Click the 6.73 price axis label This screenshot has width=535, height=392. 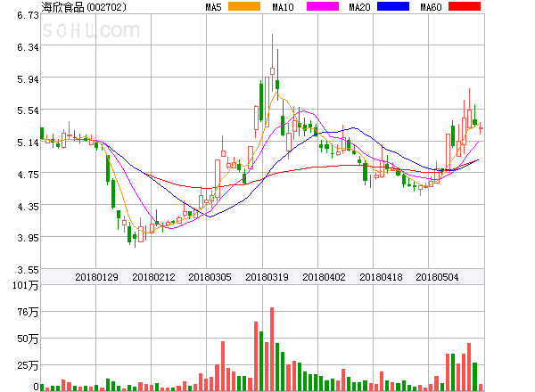(28, 15)
